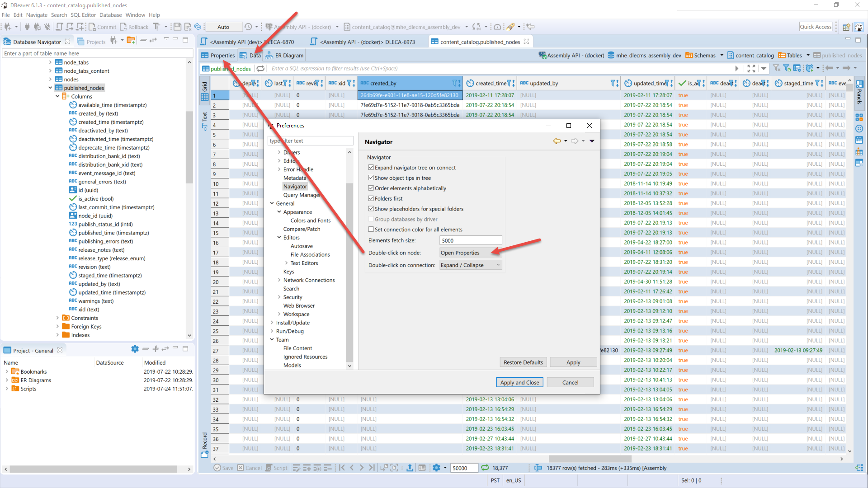The image size is (868, 488).
Task: Add a new row using the add-row icon
Action: click(308, 468)
